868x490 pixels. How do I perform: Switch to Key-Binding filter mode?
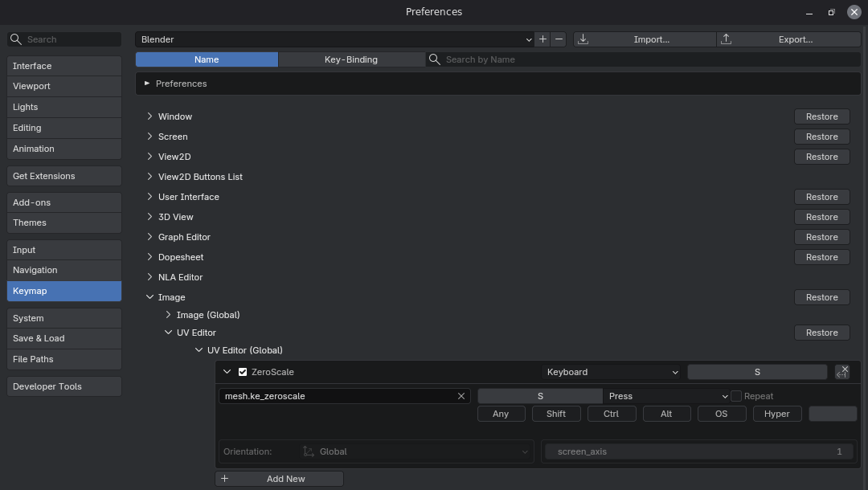pyautogui.click(x=351, y=59)
